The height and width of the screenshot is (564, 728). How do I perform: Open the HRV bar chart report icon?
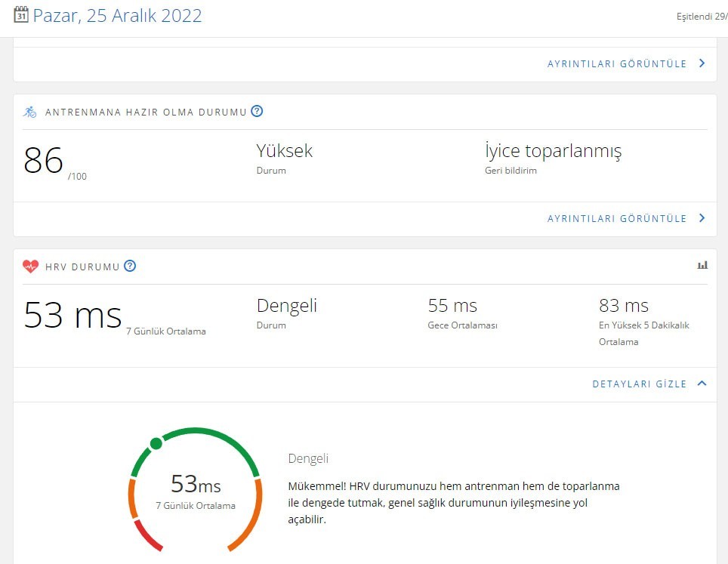pyautogui.click(x=702, y=265)
